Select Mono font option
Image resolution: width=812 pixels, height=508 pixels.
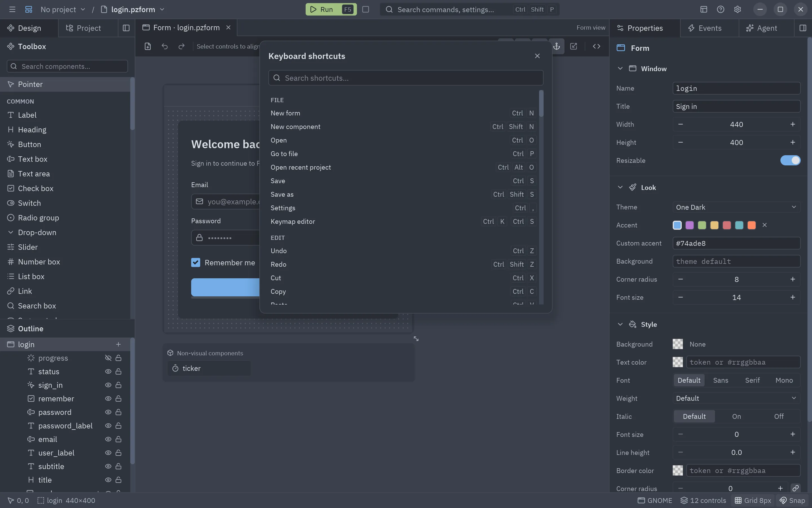pos(784,380)
